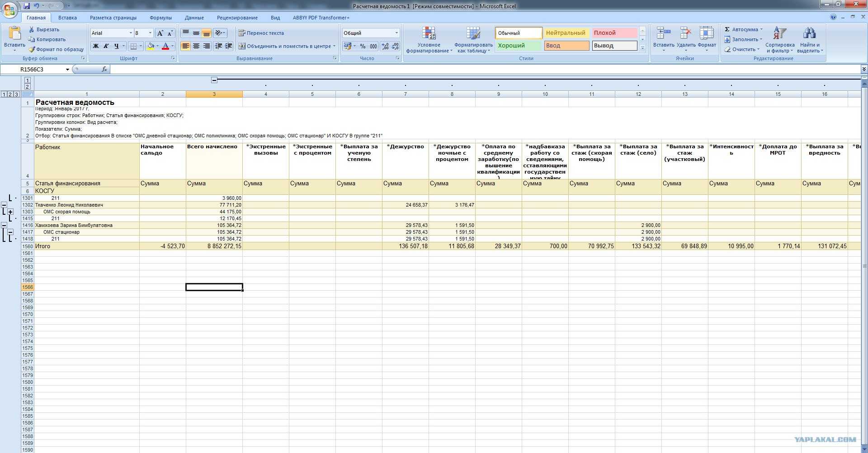Image resolution: width=868 pixels, height=453 pixels.
Task: Open the Arial font name dropdown
Action: point(131,33)
